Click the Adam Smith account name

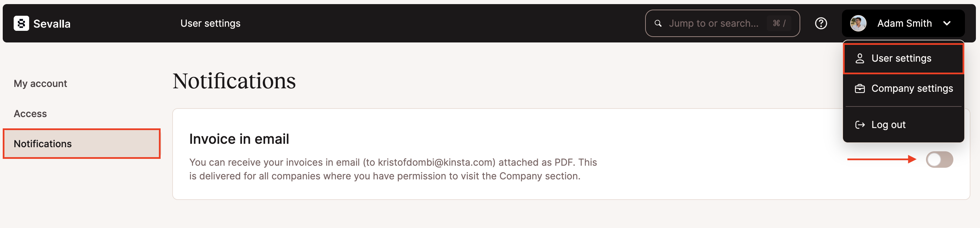coord(904,23)
